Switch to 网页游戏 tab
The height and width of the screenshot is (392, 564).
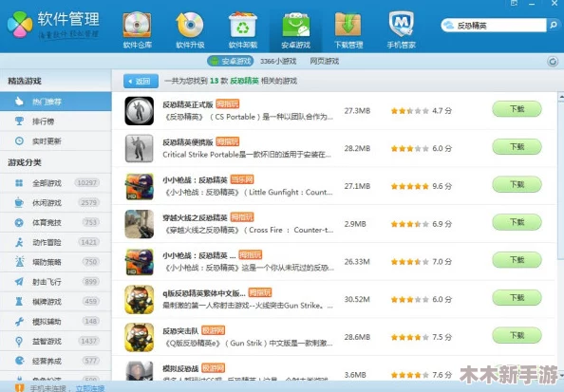pyautogui.click(x=324, y=61)
